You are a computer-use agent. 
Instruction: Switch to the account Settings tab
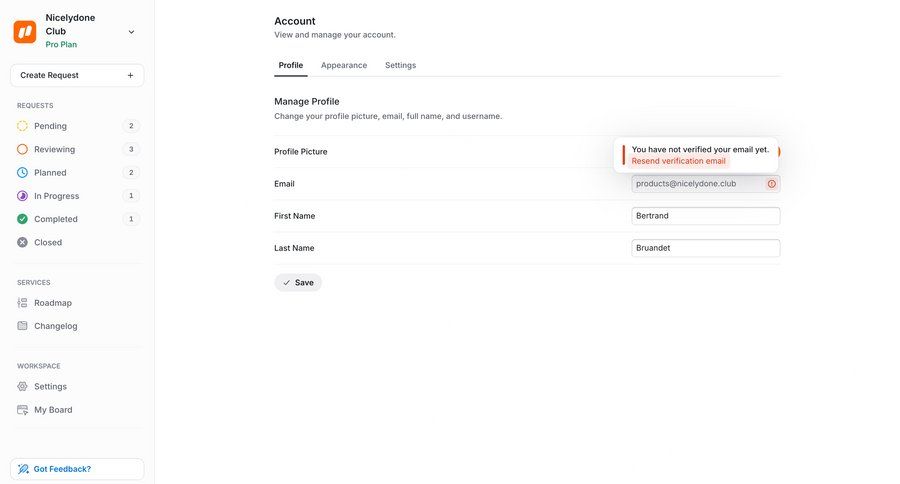click(x=400, y=65)
